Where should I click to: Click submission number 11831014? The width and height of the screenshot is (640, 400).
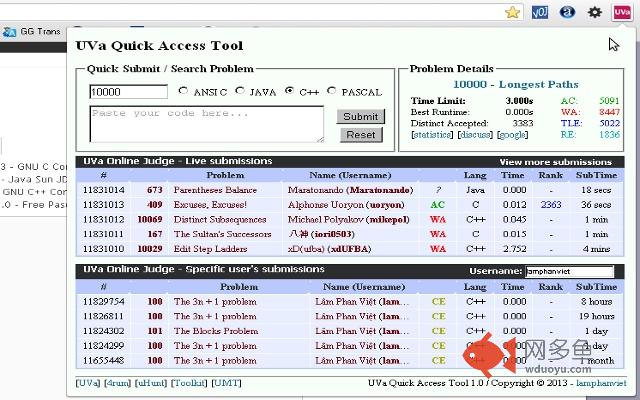tap(104, 190)
